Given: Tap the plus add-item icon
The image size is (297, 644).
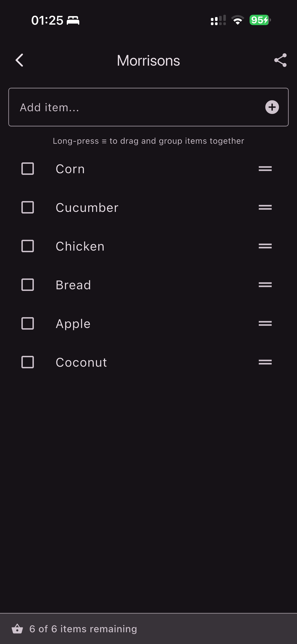Looking at the screenshot, I should click(272, 107).
